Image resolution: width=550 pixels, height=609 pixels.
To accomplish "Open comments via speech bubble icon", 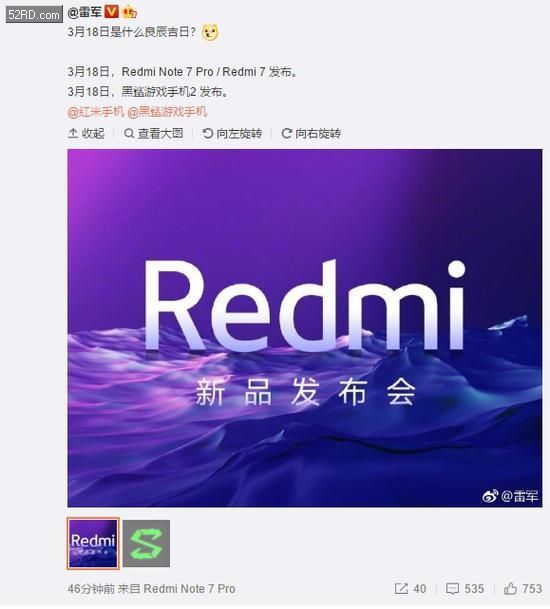I will [x=452, y=588].
